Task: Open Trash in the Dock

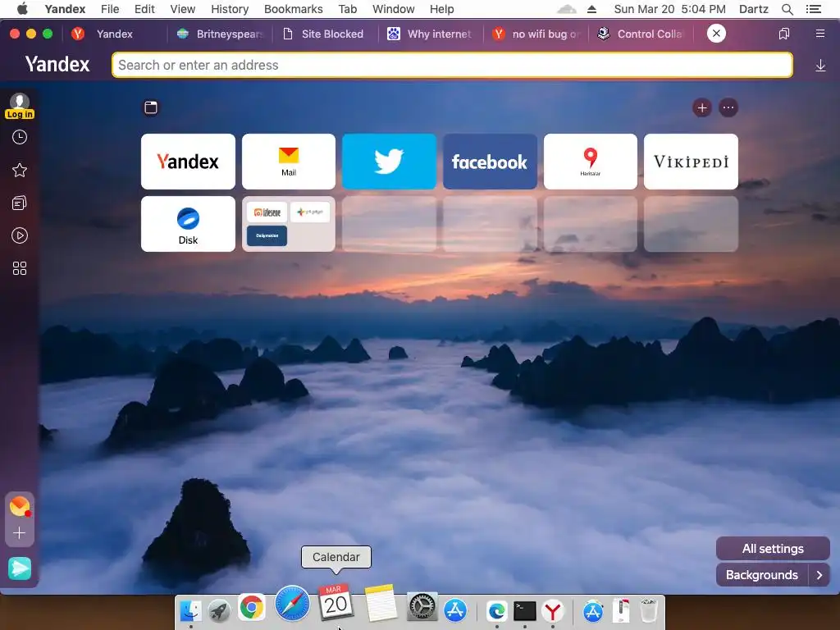Action: pyautogui.click(x=649, y=610)
